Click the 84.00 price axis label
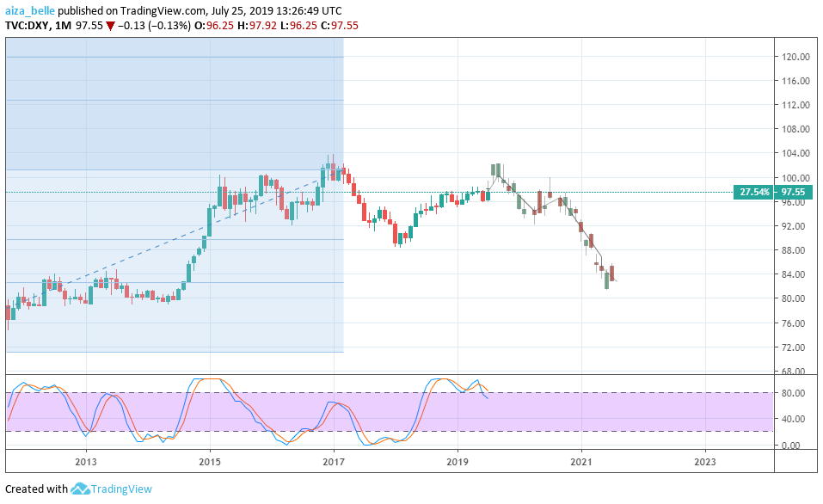Image resolution: width=823 pixels, height=504 pixels. click(794, 274)
